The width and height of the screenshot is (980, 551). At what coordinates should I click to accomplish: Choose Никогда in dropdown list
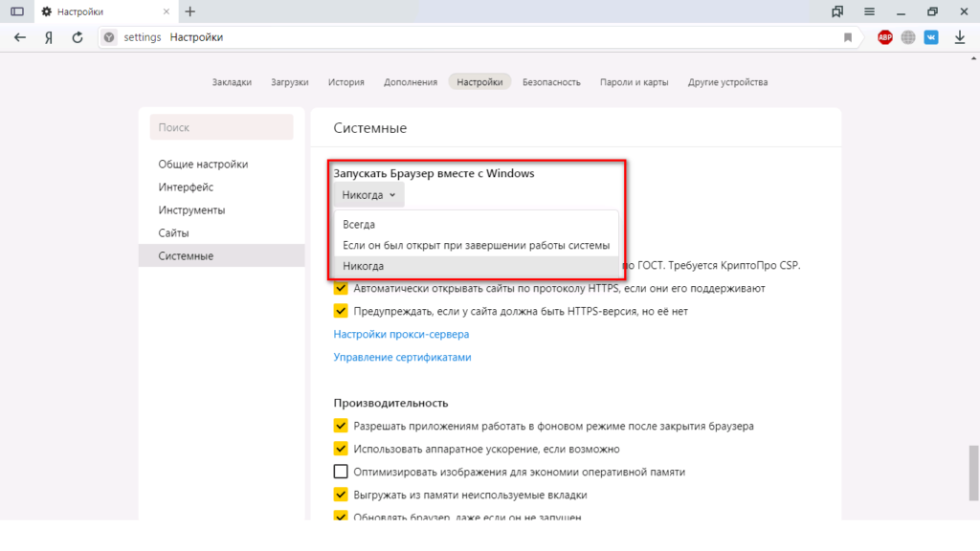point(477,266)
